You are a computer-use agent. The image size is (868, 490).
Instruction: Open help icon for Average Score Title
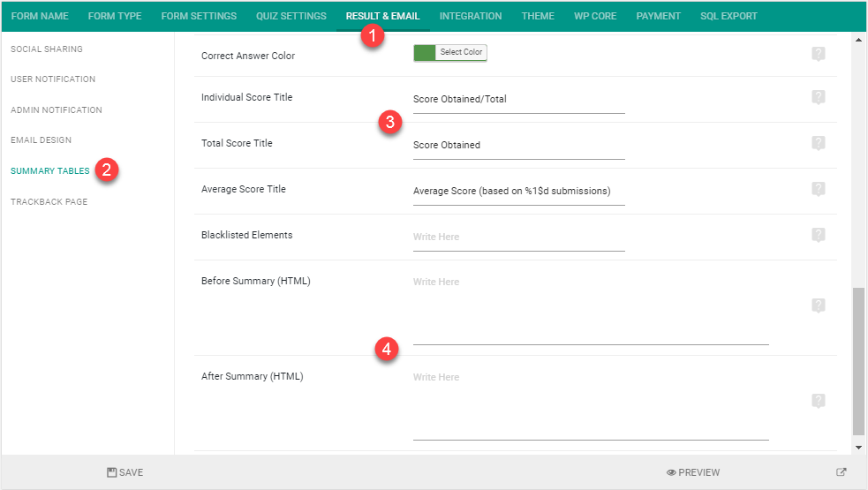click(x=819, y=189)
